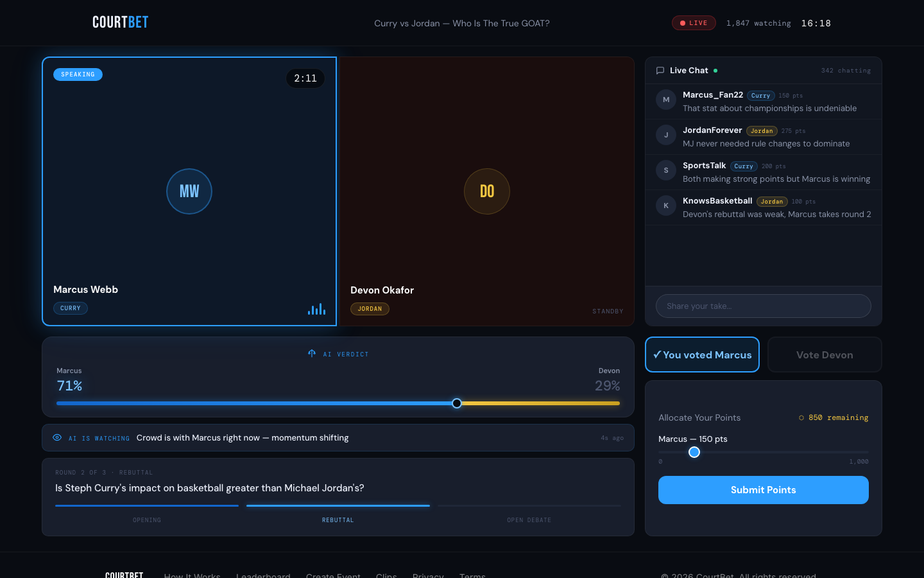Open the KnowsBasketball username in chat

click(717, 201)
